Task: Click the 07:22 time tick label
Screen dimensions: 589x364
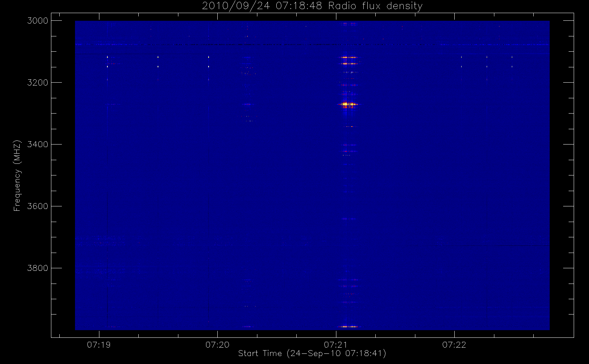Action: tap(454, 345)
